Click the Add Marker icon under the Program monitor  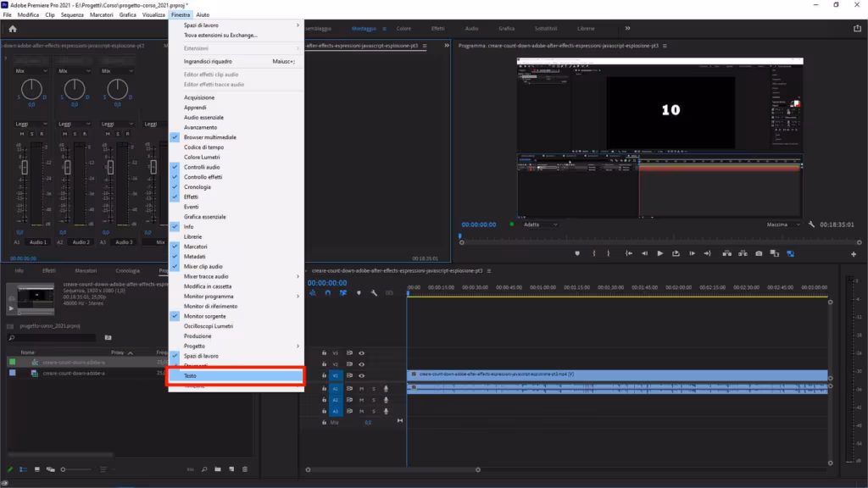(579, 252)
